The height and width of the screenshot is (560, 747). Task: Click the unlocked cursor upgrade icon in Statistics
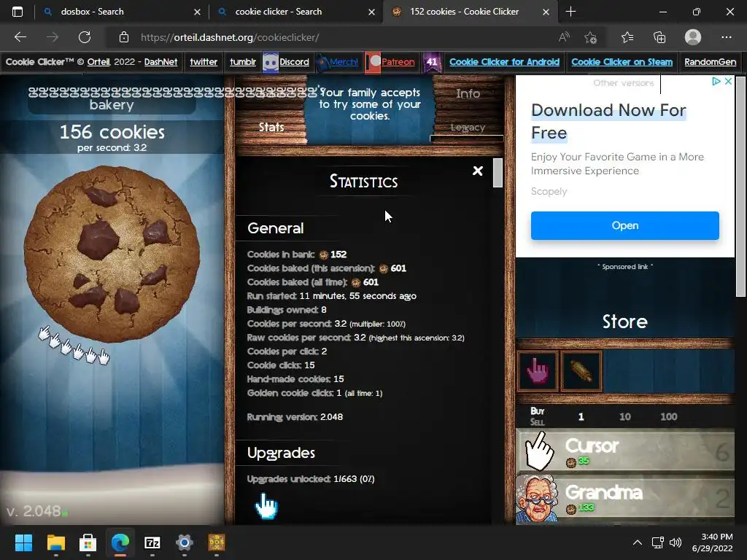(x=266, y=506)
